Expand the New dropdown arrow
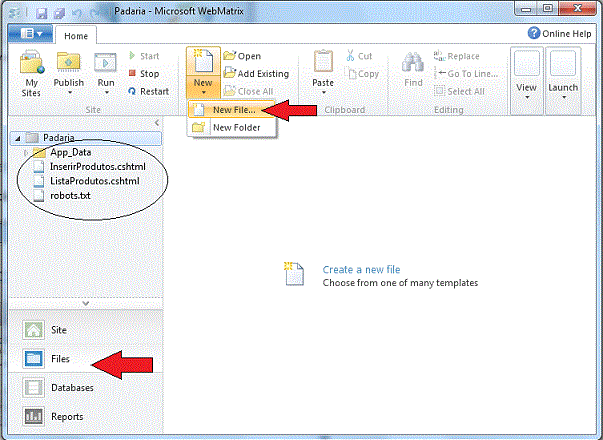 [x=203, y=93]
